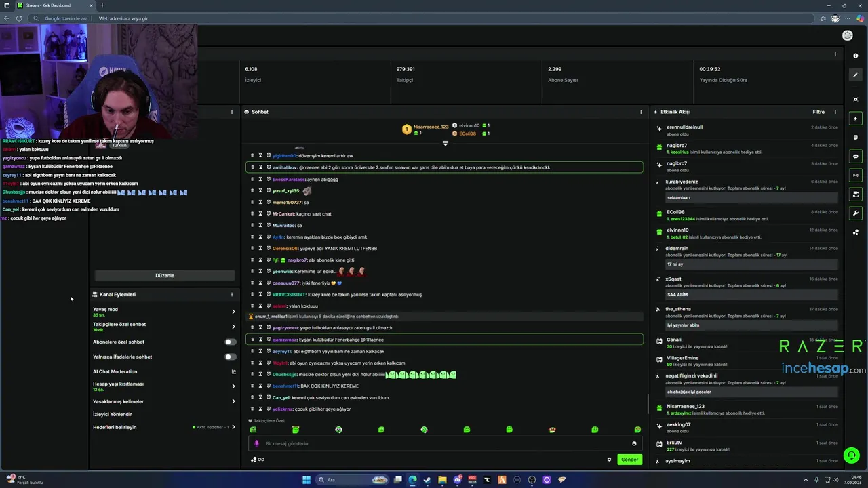868x488 pixels.
Task: Toggle Yalnızca ifadelerle sohbet switch
Action: pyautogui.click(x=231, y=357)
